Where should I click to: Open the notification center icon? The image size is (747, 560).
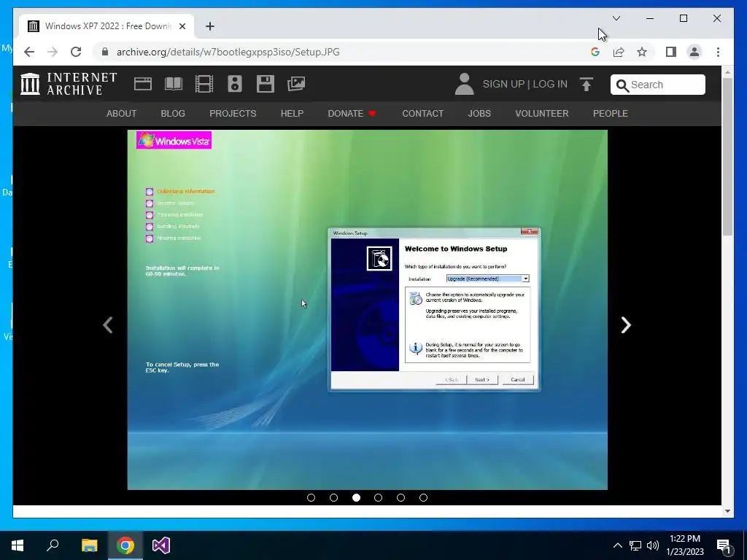tap(724, 545)
